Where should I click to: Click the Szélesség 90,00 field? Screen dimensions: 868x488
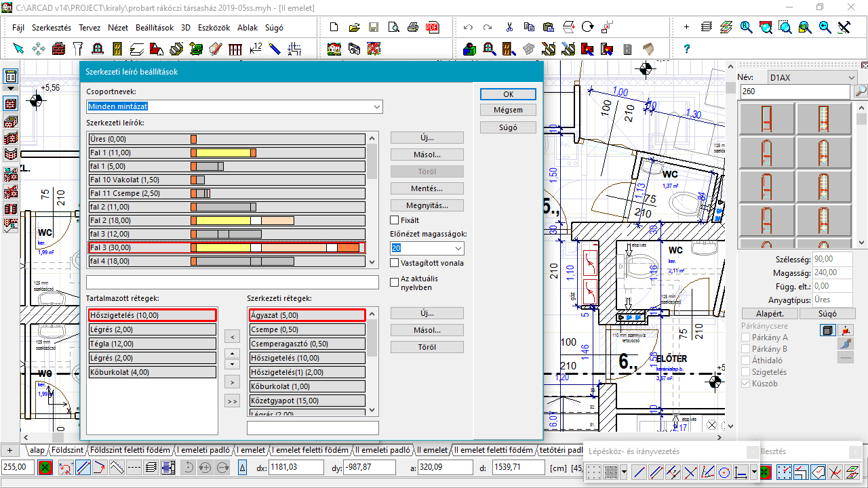tap(831, 259)
